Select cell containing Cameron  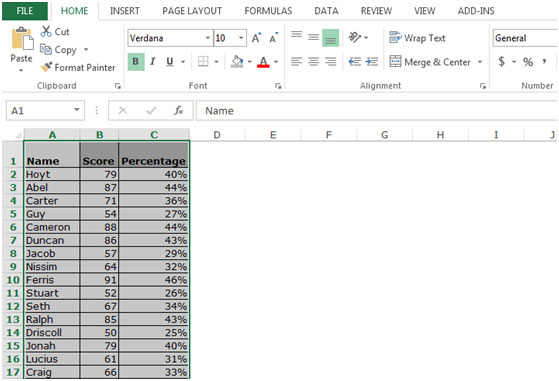pyautogui.click(x=52, y=227)
